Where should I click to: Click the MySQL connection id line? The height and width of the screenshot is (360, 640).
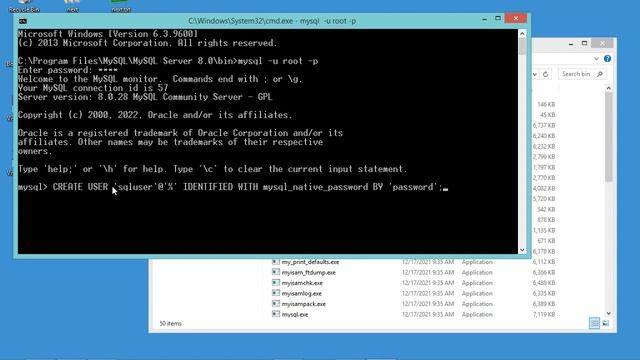tap(93, 88)
